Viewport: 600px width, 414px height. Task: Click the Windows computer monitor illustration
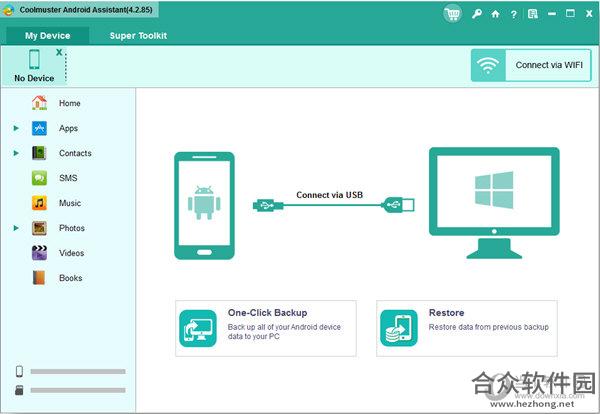point(494,203)
